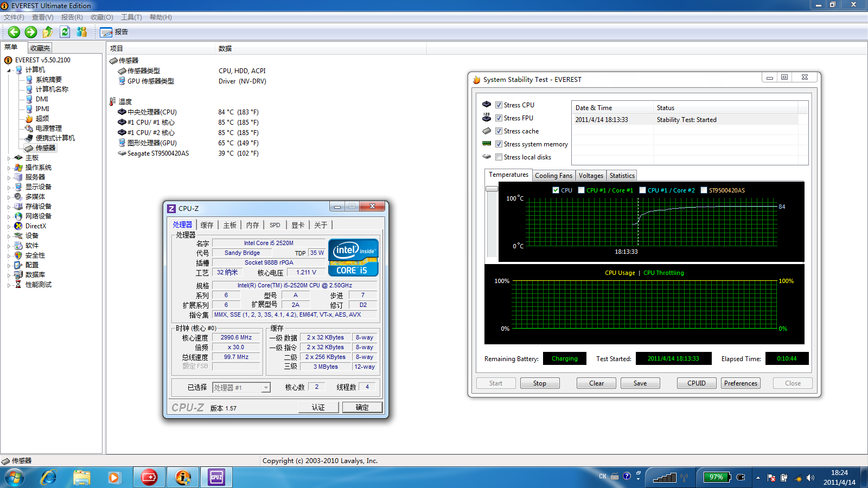
Task: Click the Seagate ST9500420AS drive row icon
Action: 122,153
